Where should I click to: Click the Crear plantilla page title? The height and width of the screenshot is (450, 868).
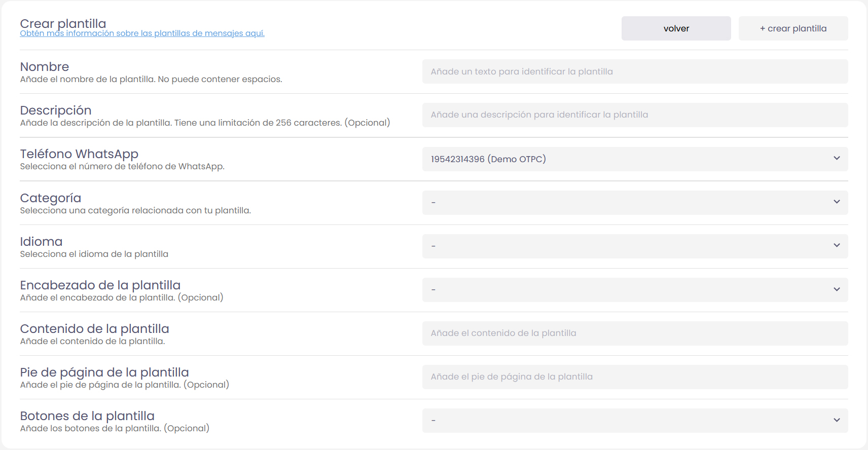pyautogui.click(x=63, y=23)
